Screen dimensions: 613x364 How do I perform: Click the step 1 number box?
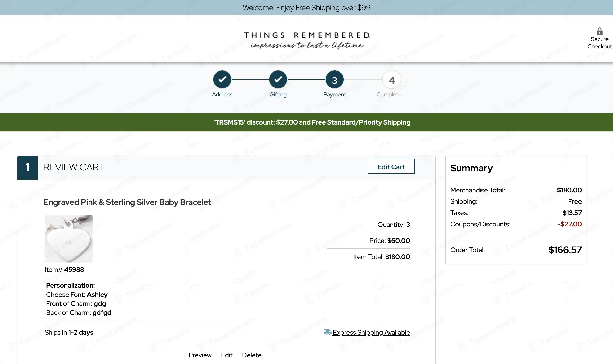27,168
